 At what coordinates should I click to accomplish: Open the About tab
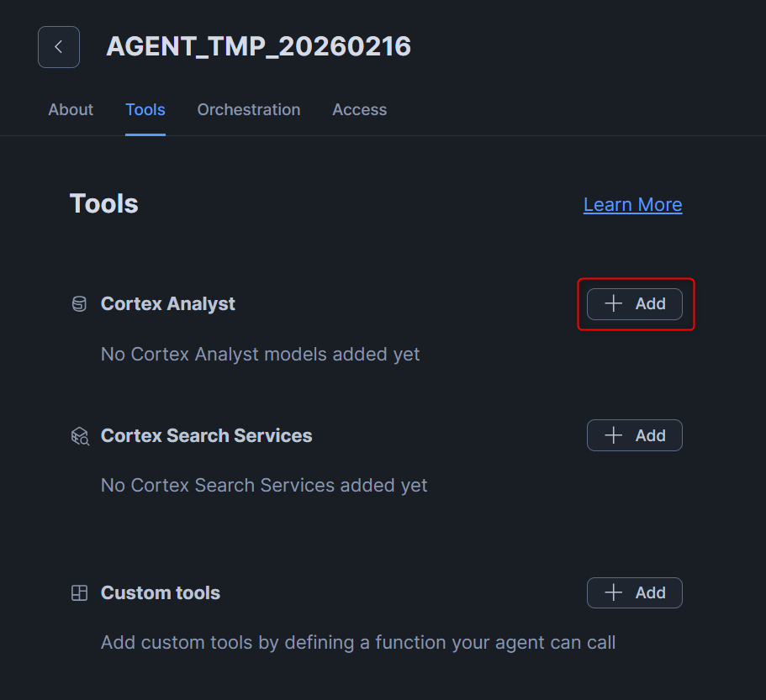[71, 110]
